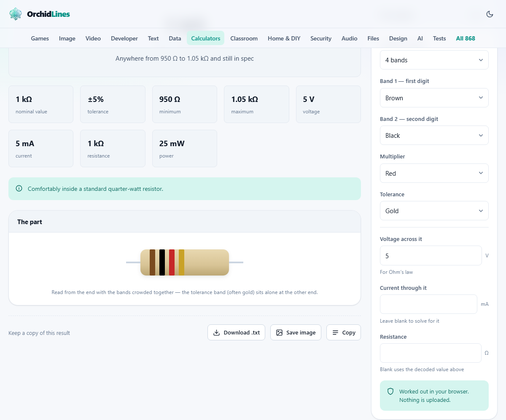The height and width of the screenshot is (420, 506).
Task: Click the OrchidLines flower logo
Action: [16, 14]
